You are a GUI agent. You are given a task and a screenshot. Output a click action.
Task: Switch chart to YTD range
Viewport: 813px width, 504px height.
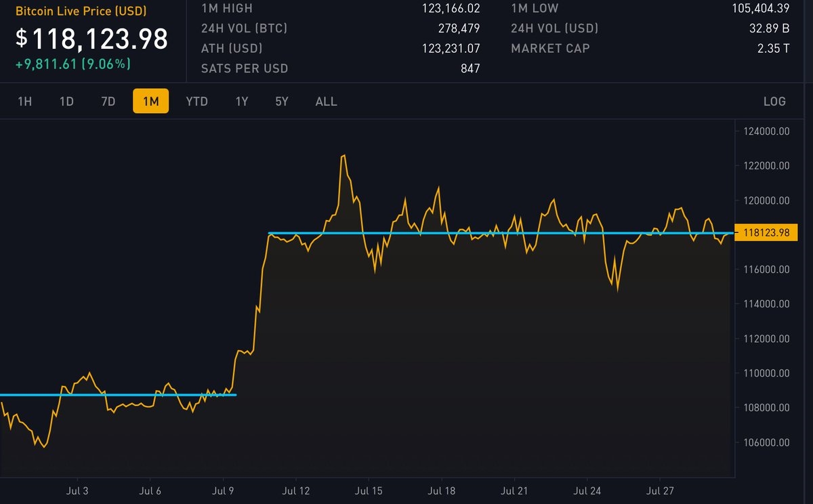click(196, 102)
